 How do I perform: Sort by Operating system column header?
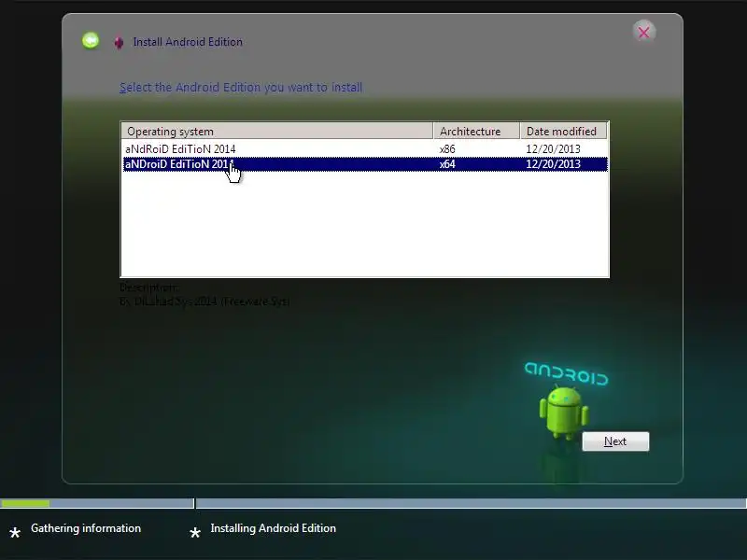click(277, 131)
